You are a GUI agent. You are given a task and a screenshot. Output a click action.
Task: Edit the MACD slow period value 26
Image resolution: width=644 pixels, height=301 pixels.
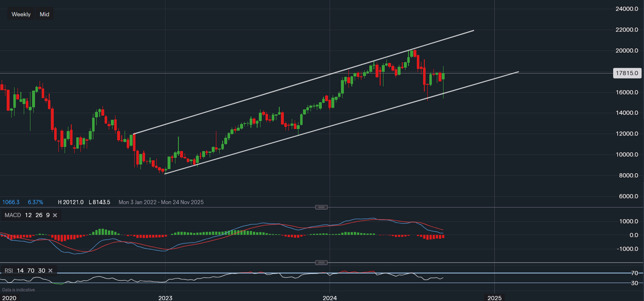pos(38,215)
